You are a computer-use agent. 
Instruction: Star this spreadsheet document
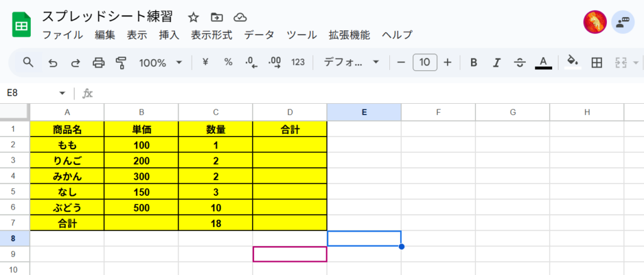click(x=194, y=17)
